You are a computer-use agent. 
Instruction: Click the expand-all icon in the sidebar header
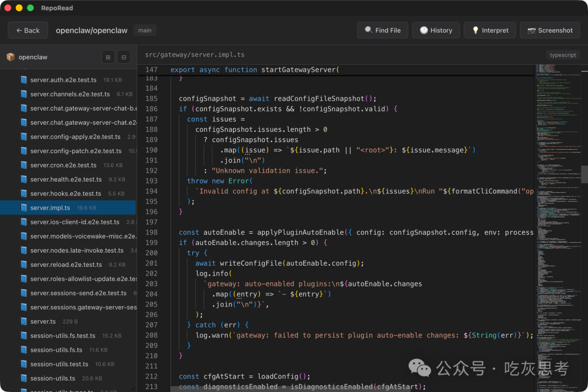(x=108, y=57)
